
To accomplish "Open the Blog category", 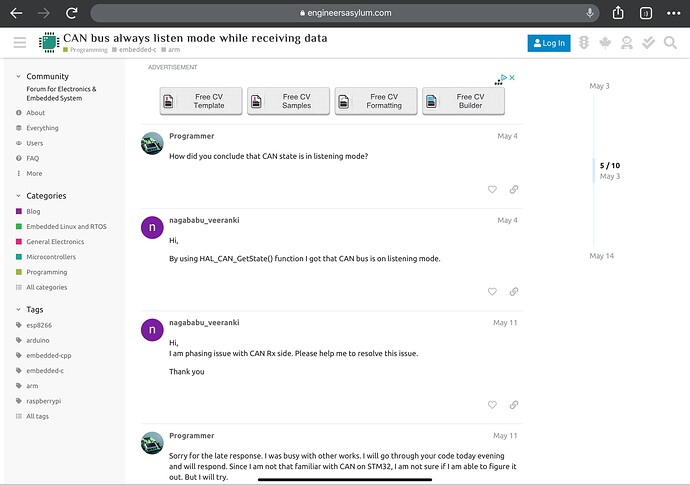I will click(x=28, y=211).
